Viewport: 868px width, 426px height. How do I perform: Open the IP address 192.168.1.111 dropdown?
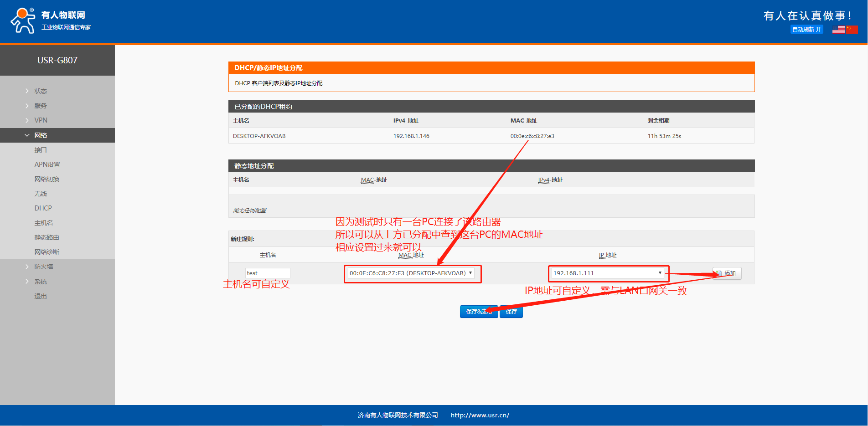pos(607,273)
